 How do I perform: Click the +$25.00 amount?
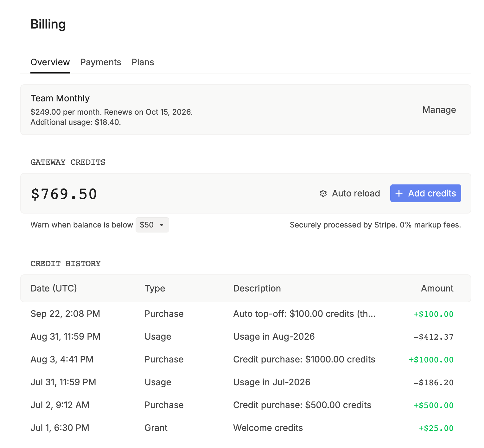tap(436, 428)
